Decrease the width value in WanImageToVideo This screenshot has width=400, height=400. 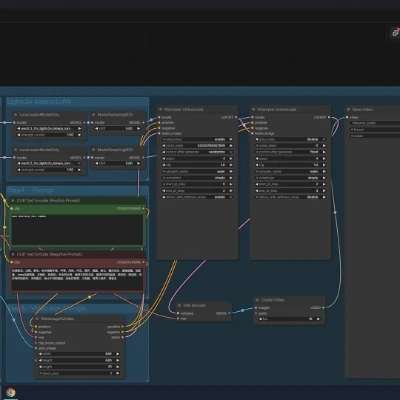(x=40, y=354)
